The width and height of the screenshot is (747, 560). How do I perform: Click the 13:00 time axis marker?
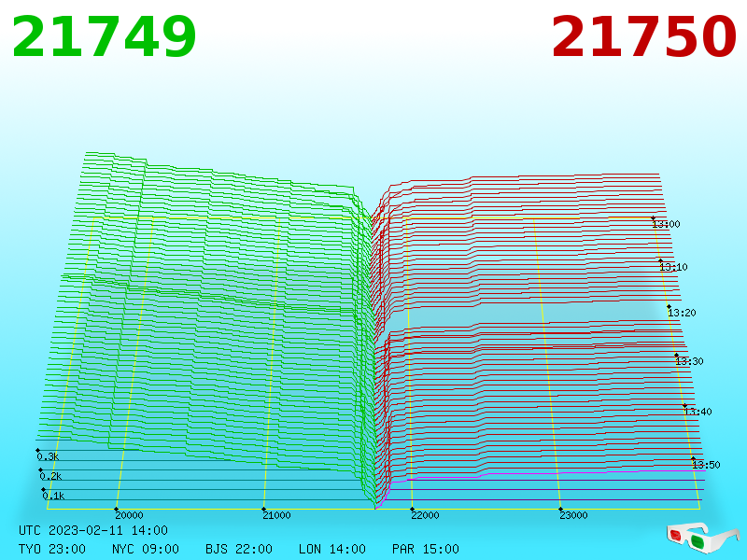[x=666, y=224]
